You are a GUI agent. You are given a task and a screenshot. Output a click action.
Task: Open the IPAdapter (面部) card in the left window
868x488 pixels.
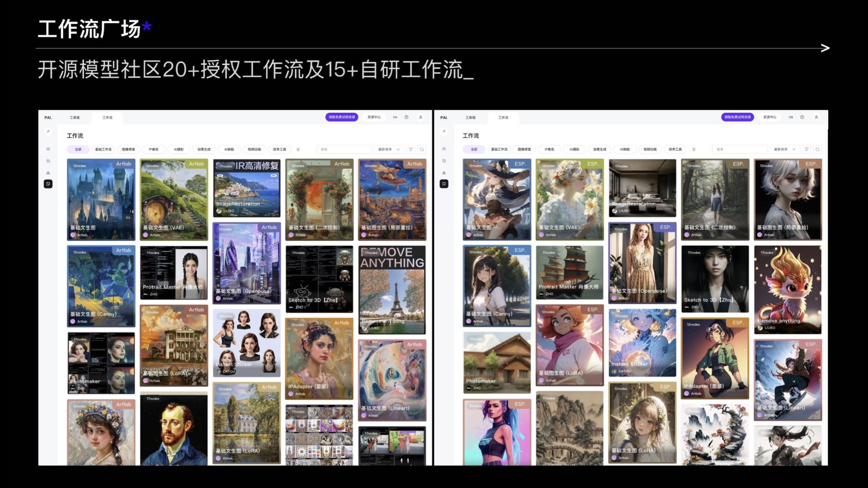click(319, 359)
